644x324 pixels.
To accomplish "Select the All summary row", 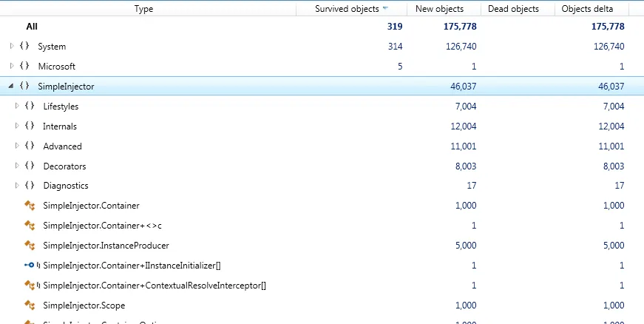I will [x=322, y=27].
